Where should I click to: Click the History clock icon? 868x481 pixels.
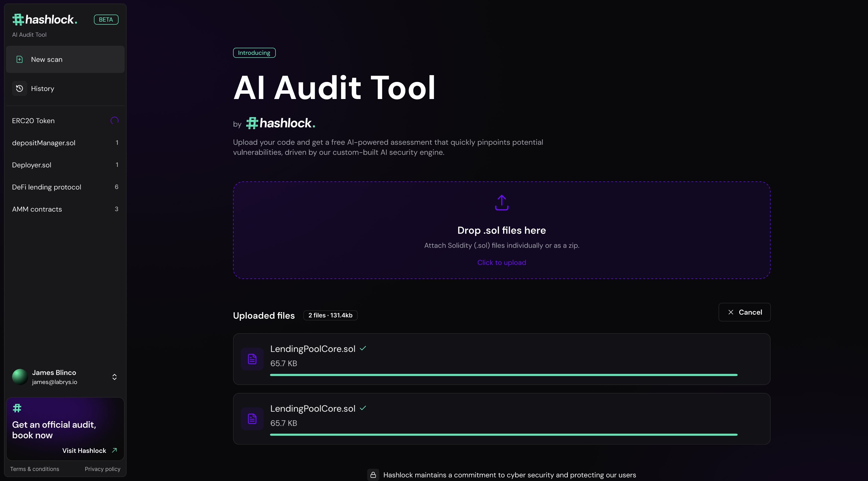coord(20,88)
